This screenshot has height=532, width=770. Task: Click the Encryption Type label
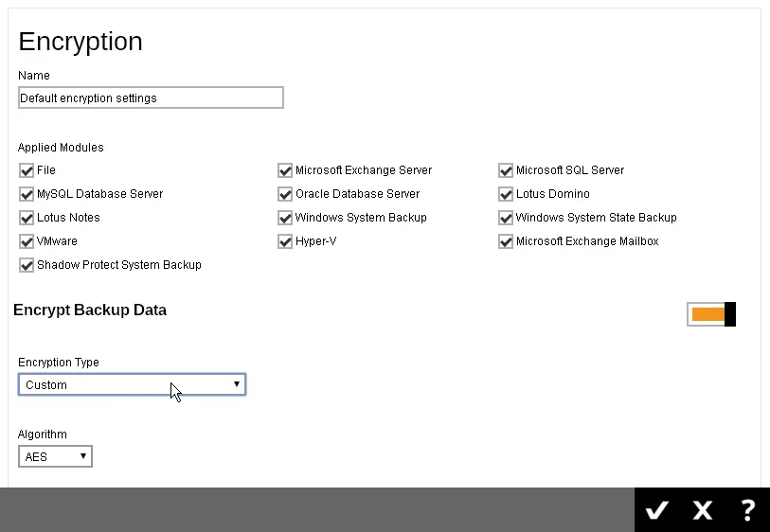pyautogui.click(x=59, y=363)
